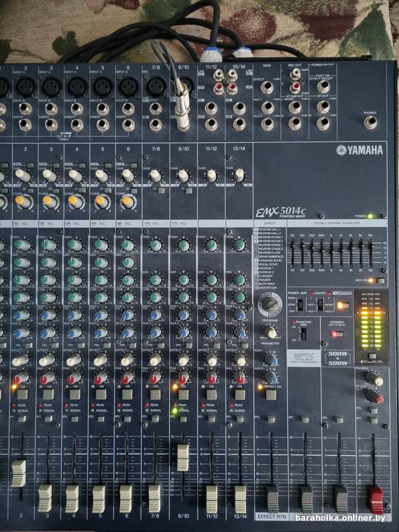Toggle the ON button for channel 2

click(22, 394)
